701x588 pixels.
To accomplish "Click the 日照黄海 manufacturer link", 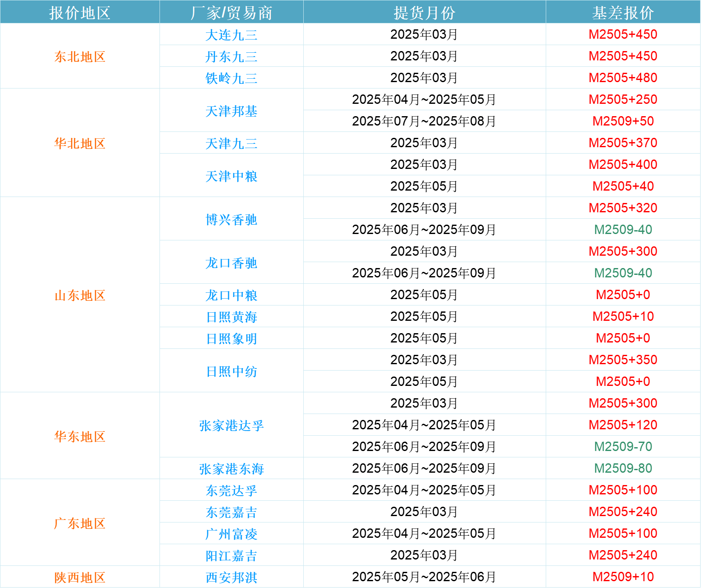I will pos(231,317).
